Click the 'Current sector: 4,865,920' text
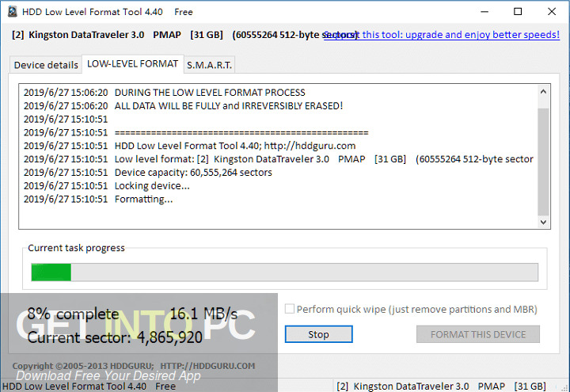The height and width of the screenshot is (392, 570). coord(115,337)
